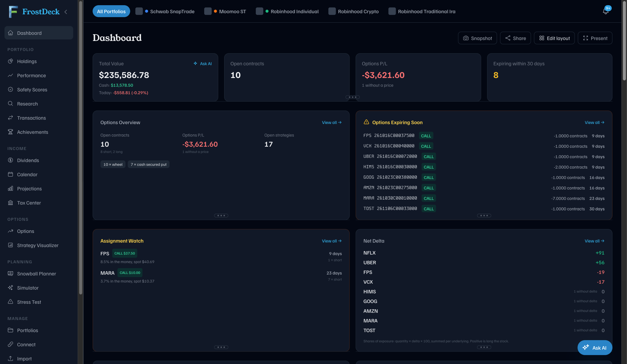The width and height of the screenshot is (627, 364).
Task: Click the Performance trend line icon
Action: (10, 75)
